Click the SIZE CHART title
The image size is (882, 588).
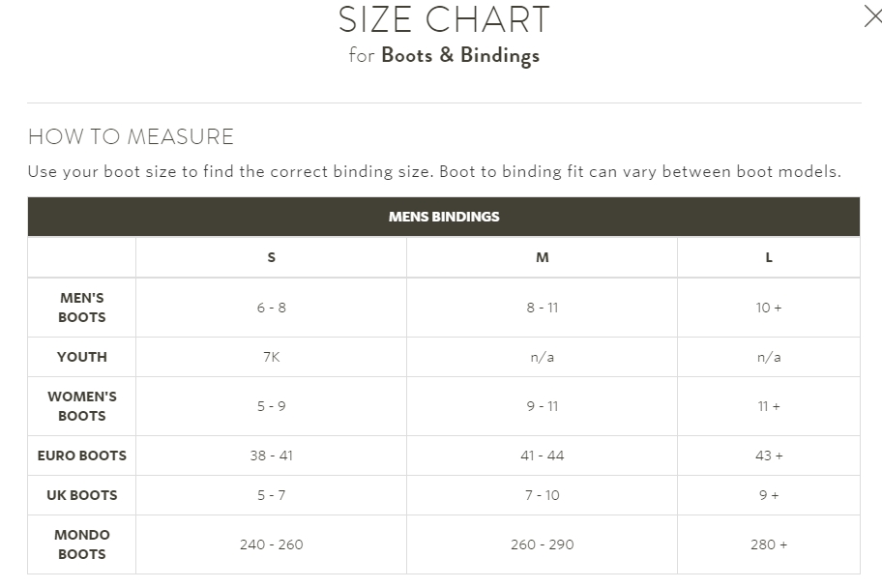[x=443, y=19]
